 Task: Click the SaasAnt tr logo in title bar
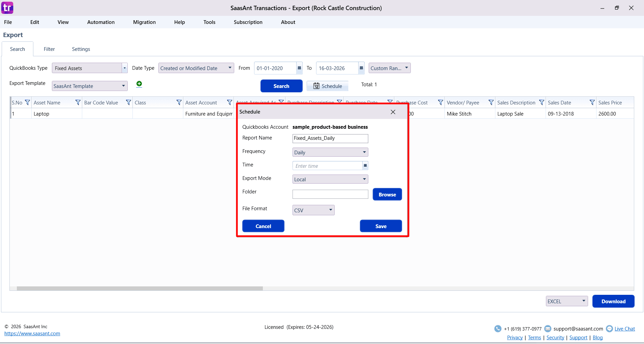coord(7,7)
